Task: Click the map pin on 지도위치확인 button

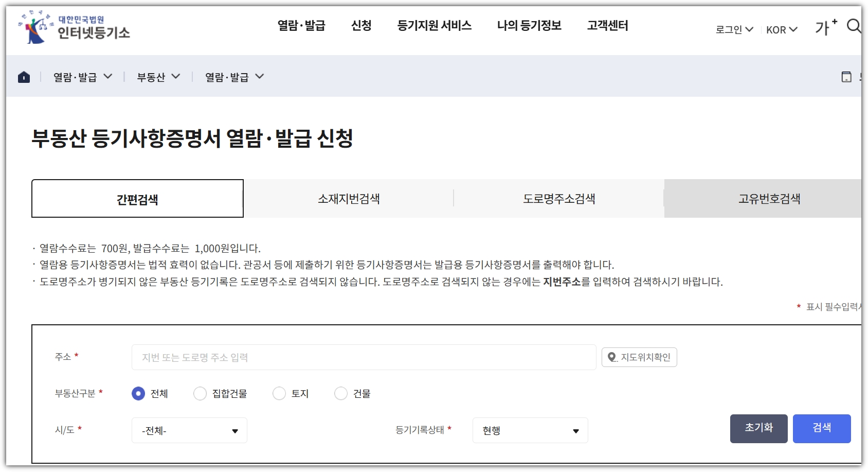Action: pos(612,357)
